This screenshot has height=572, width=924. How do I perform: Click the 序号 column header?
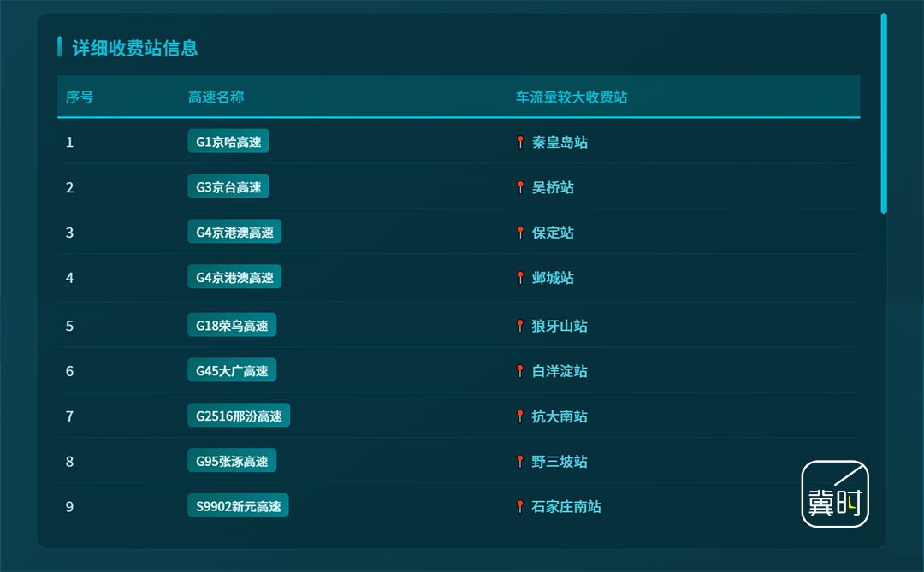tap(80, 97)
